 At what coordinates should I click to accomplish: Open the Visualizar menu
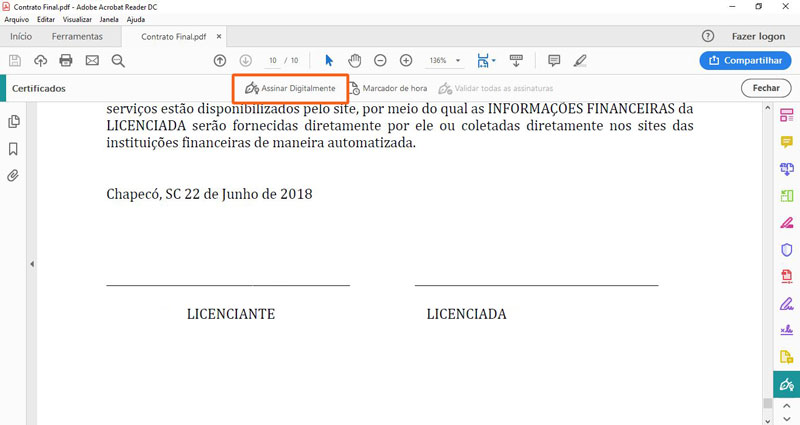tap(77, 19)
